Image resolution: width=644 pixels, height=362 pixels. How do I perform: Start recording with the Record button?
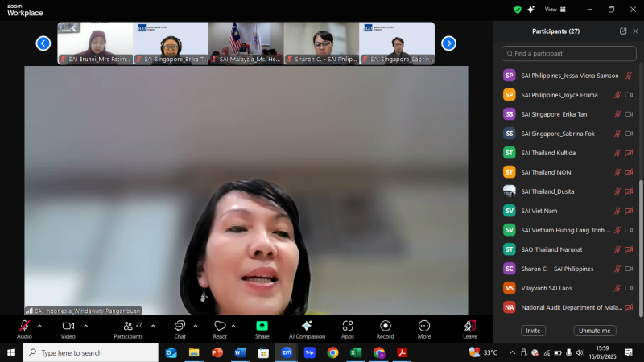tap(385, 328)
